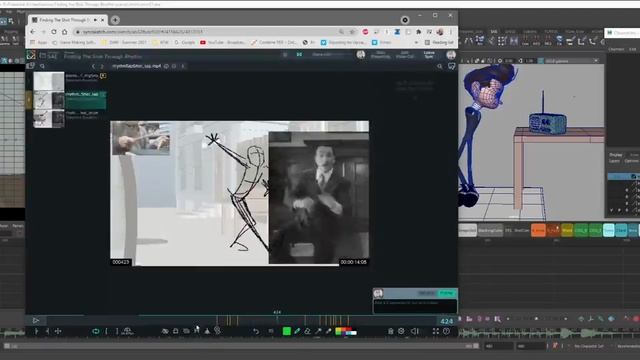Go to the previous item with the left arrow

[x=93, y=66]
